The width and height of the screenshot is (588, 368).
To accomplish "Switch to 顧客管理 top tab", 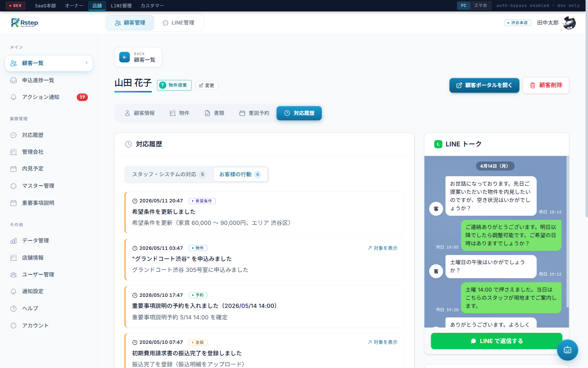I will (130, 23).
